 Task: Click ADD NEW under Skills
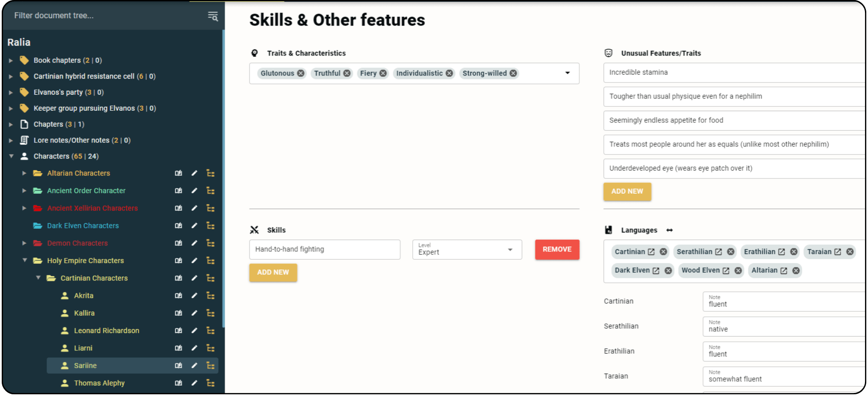tap(273, 272)
